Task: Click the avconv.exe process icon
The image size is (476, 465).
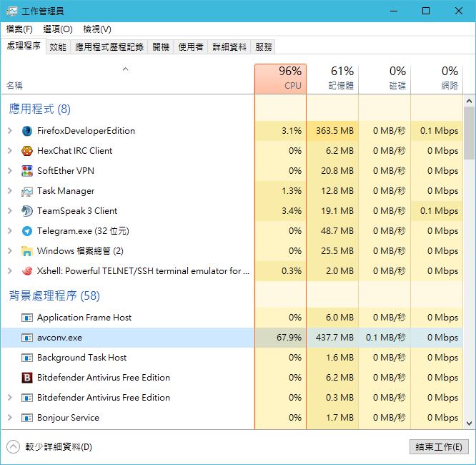Action: coord(27,338)
